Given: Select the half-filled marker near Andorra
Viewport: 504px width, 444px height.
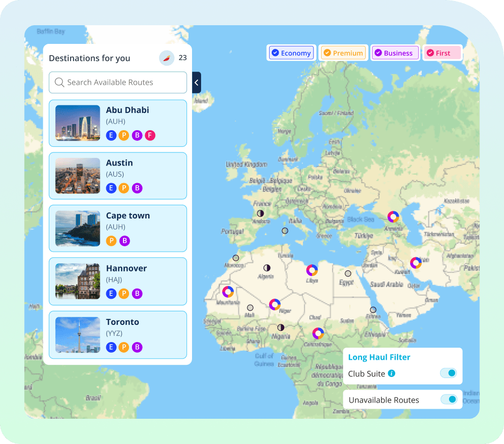Looking at the screenshot, I should pyautogui.click(x=261, y=213).
